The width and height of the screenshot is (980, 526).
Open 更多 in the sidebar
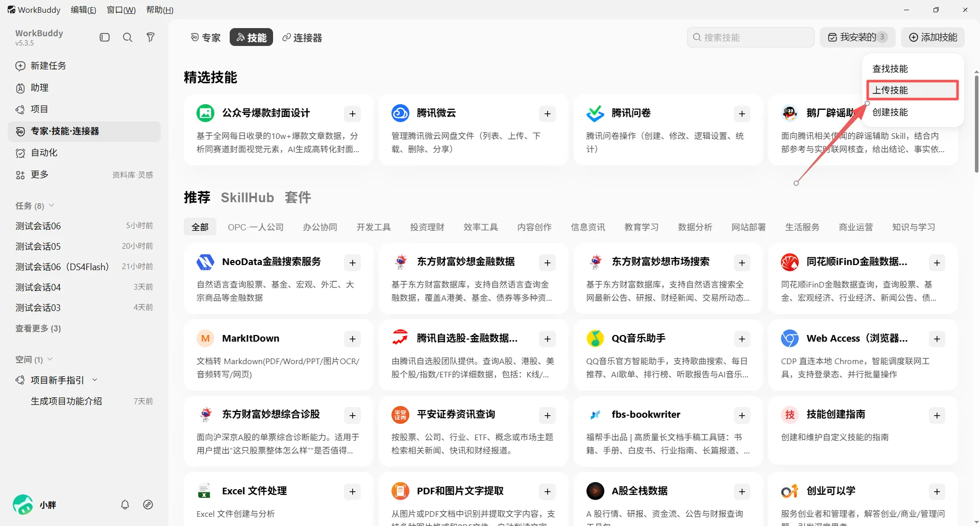(40, 175)
